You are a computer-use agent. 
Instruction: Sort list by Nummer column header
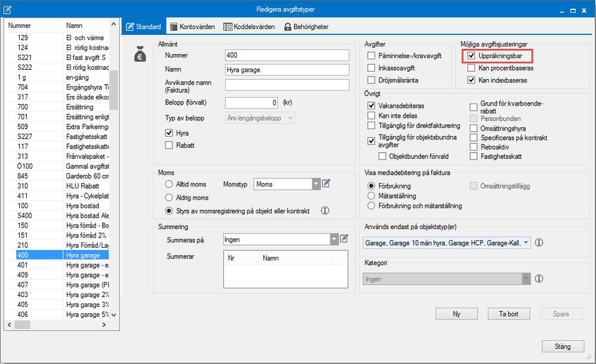[33, 26]
